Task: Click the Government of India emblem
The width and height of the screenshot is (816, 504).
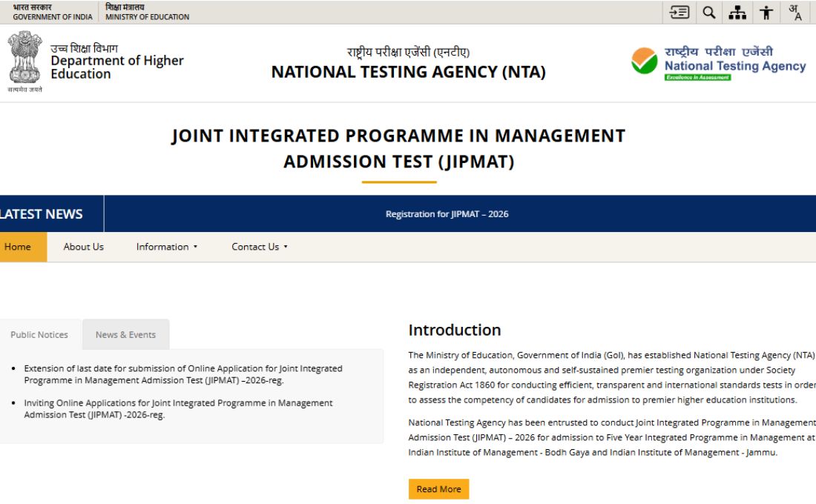Action: pos(24,62)
